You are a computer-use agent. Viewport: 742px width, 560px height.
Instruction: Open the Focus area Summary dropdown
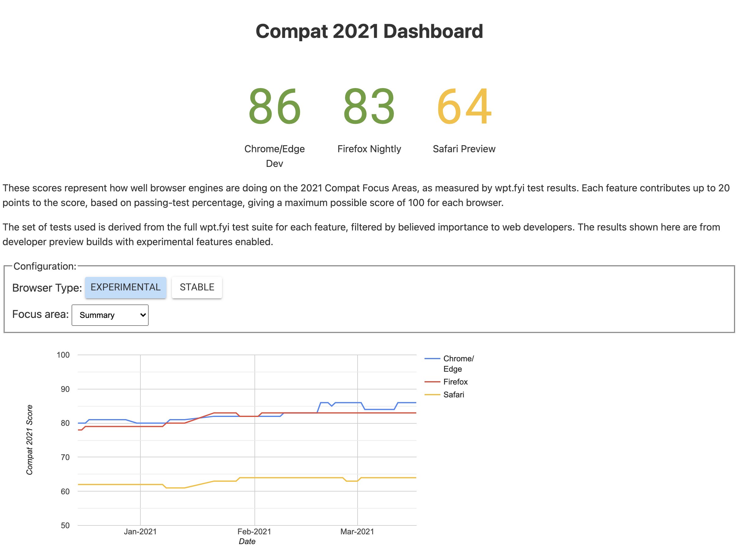click(110, 315)
